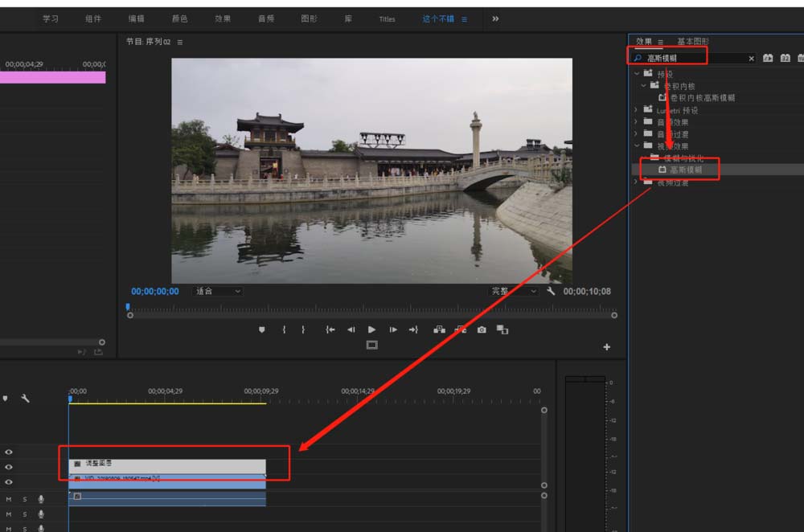Select the 高斯模糊 effect in the list
Image resolution: width=804 pixels, height=532 pixels.
tap(685, 170)
